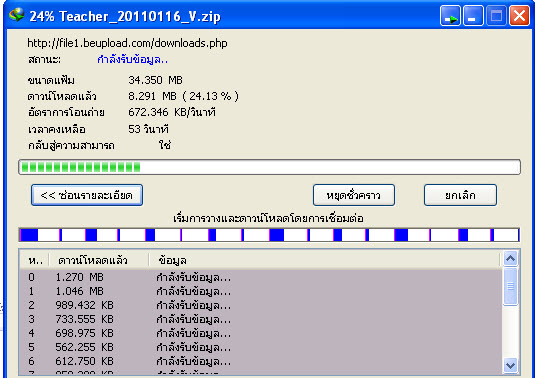Click the 'ดาวน์โหลดแล้ว' column header
Image resolution: width=535 pixels, height=378 pixels.
click(x=99, y=261)
